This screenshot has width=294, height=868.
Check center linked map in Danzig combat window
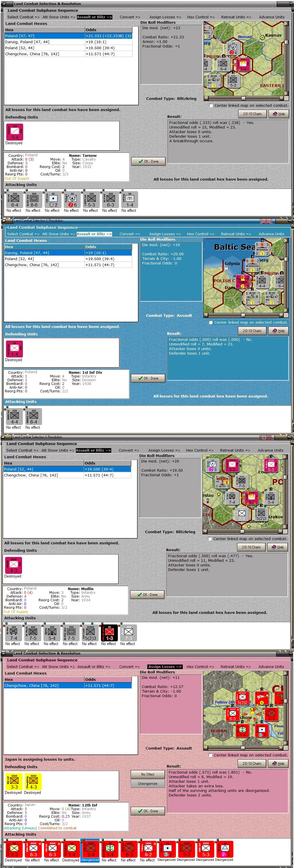pyautogui.click(x=211, y=323)
